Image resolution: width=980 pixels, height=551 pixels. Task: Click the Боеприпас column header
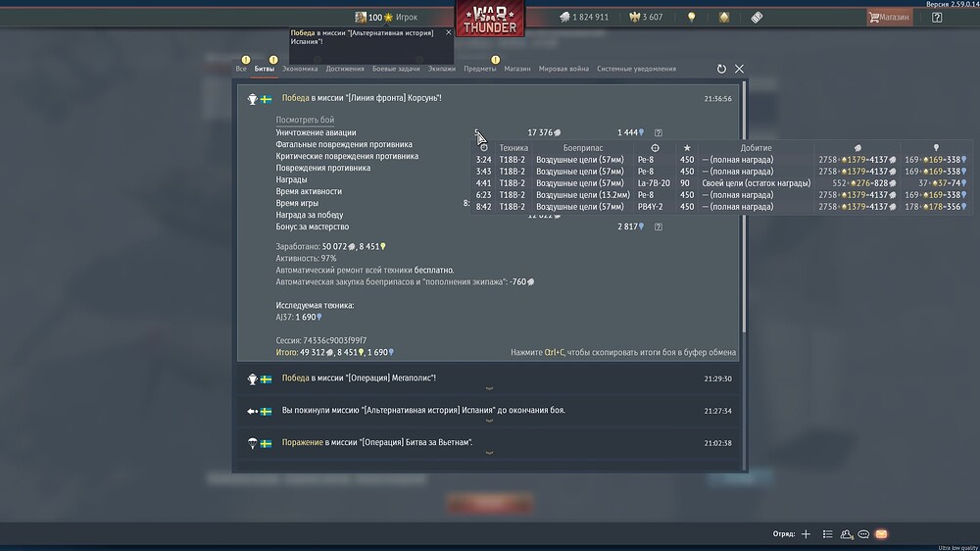point(583,148)
